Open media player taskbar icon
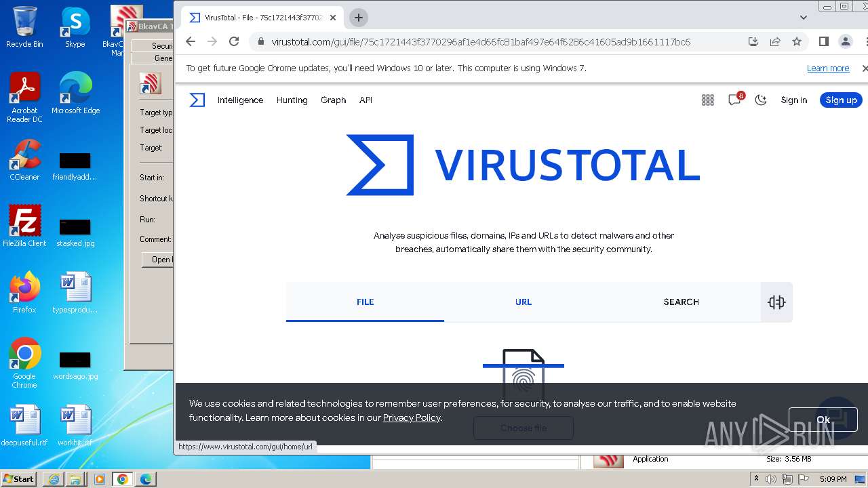868x488 pixels. coord(100,479)
